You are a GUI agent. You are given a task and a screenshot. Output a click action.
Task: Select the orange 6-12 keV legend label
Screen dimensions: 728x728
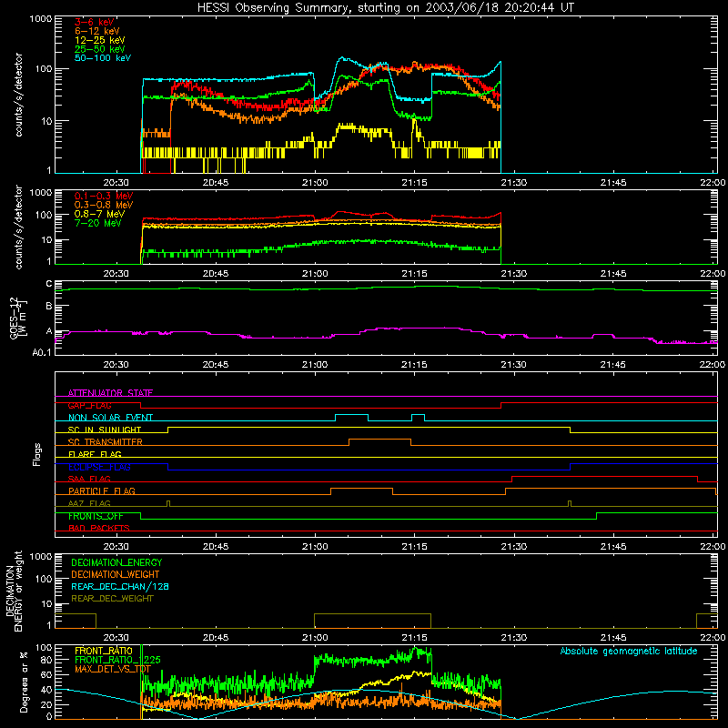[97, 31]
